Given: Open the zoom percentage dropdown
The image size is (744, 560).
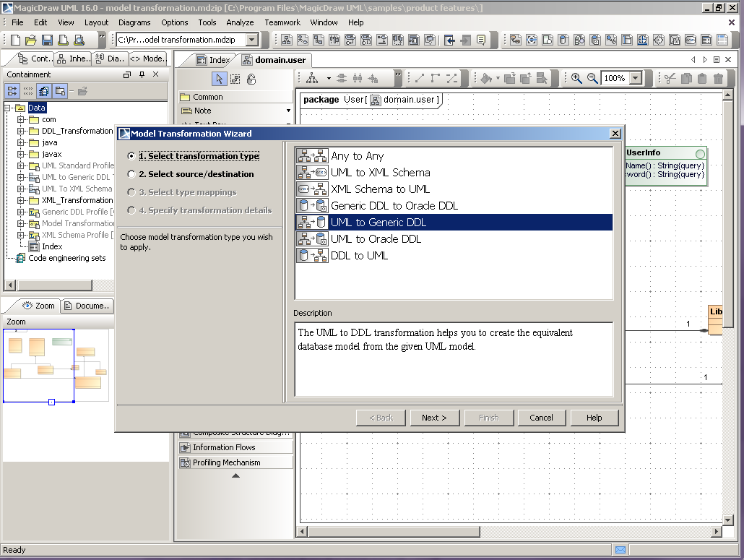Looking at the screenshot, I should (x=636, y=78).
